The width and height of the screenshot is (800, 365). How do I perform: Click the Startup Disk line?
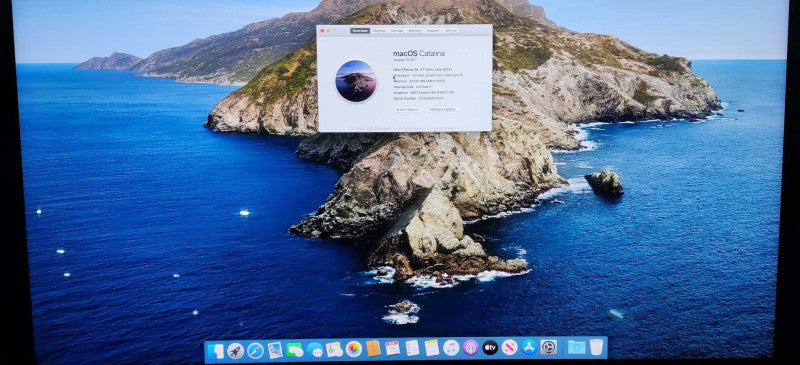[412, 87]
